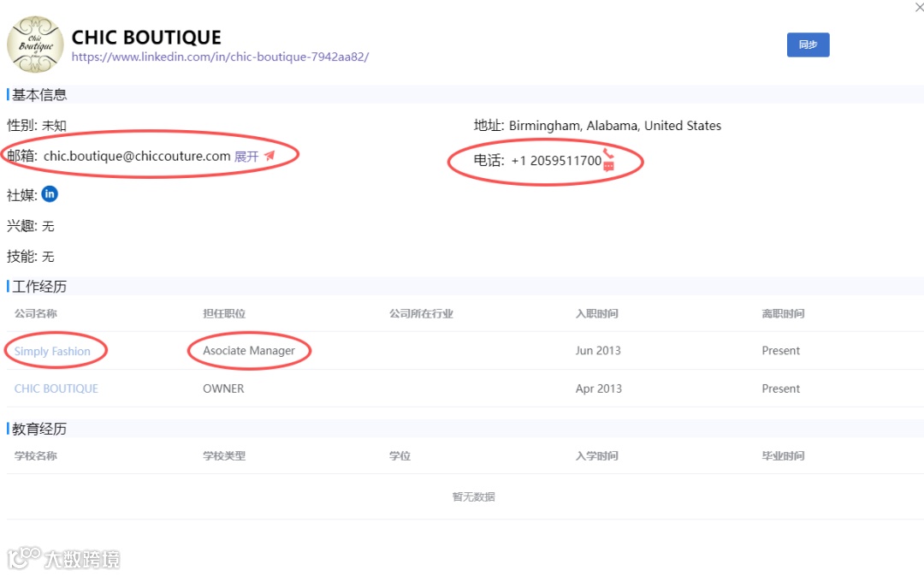Open the CHIC BOUTIQUE company link
The height and width of the screenshot is (576, 924).
point(56,389)
